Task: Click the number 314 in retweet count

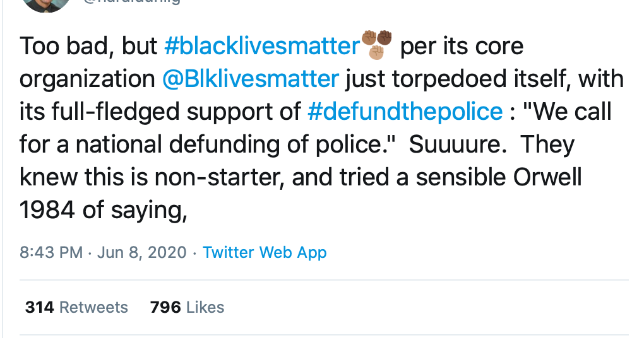Action: 39,307
